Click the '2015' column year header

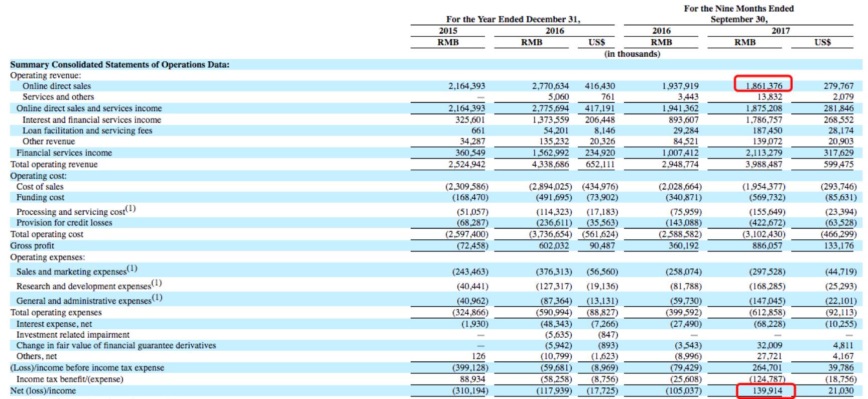448,31
